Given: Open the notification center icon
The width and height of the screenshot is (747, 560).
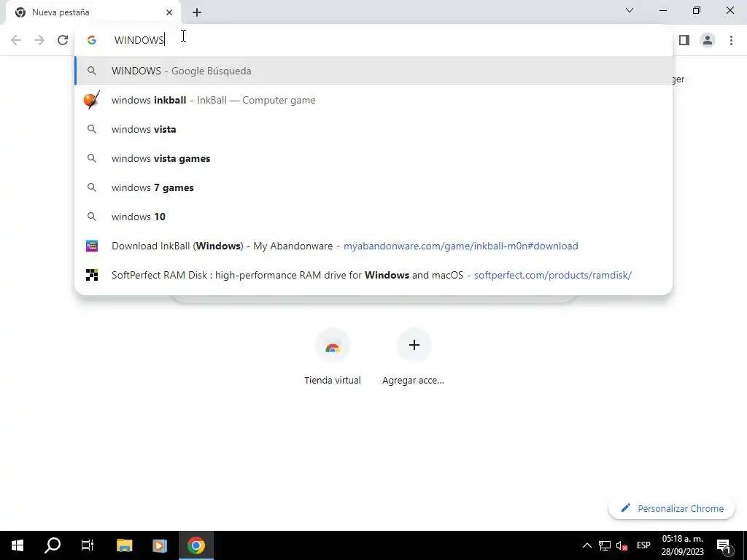Looking at the screenshot, I should 724,545.
